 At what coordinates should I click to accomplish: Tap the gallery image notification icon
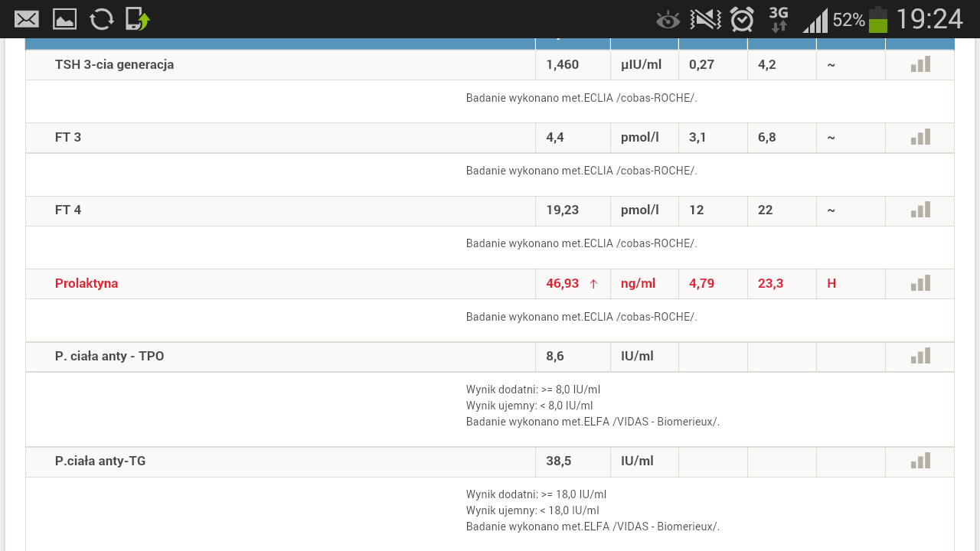[x=64, y=19]
